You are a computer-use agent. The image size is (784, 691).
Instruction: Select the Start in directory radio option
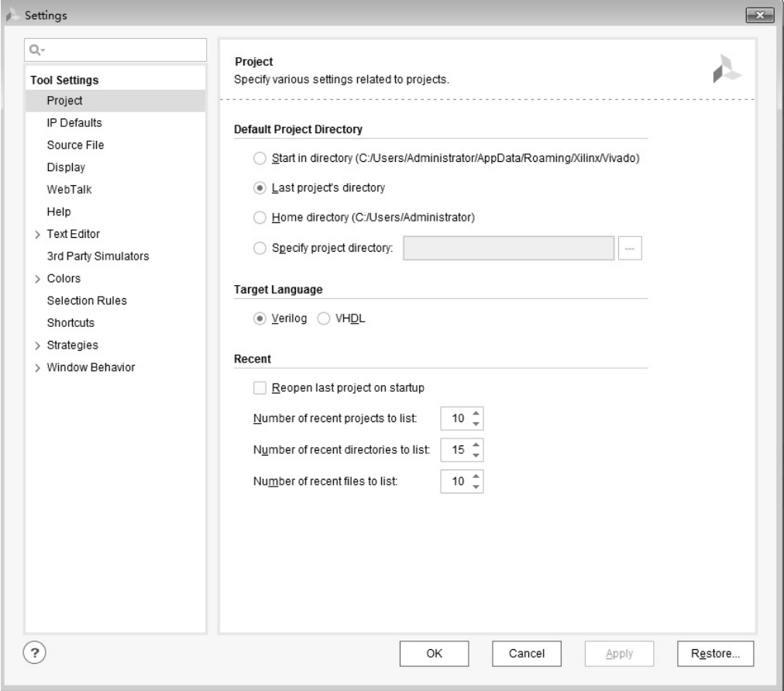pyautogui.click(x=260, y=158)
